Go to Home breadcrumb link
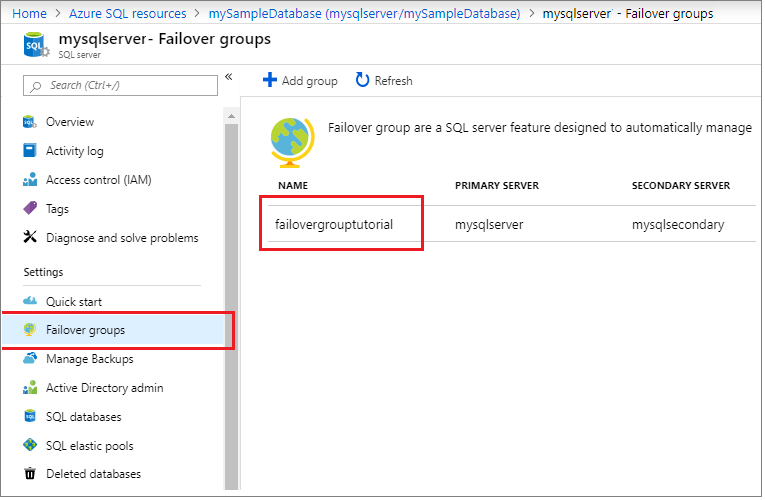This screenshot has width=765, height=500. [x=29, y=13]
